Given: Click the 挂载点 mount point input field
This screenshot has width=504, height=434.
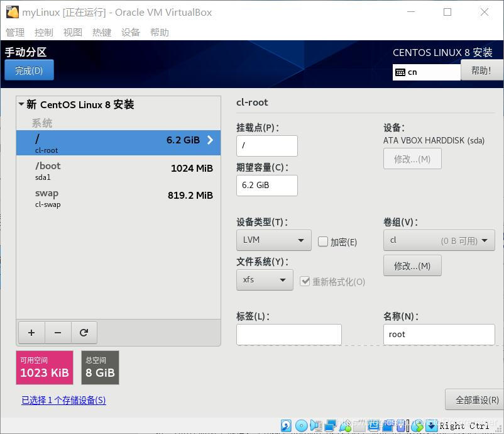Looking at the screenshot, I should click(x=267, y=146).
